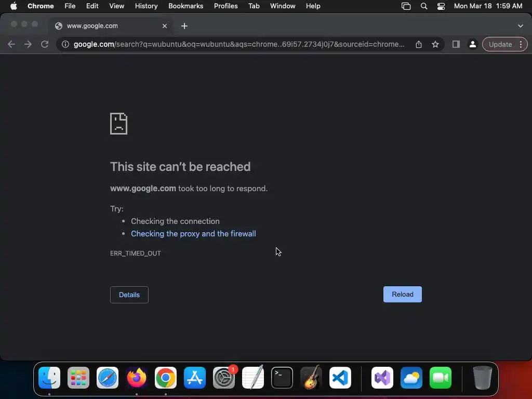This screenshot has width=532, height=399.
Task: Click the Details button
Action: 129,295
